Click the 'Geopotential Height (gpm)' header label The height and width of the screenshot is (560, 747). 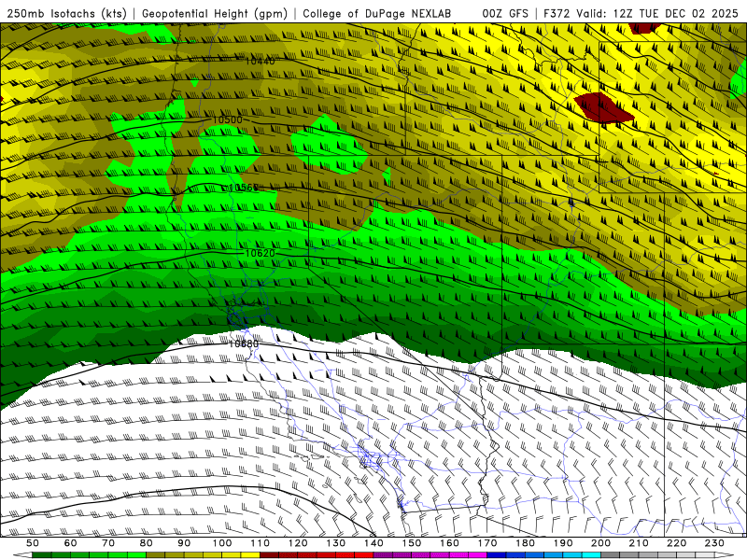pos(215,13)
